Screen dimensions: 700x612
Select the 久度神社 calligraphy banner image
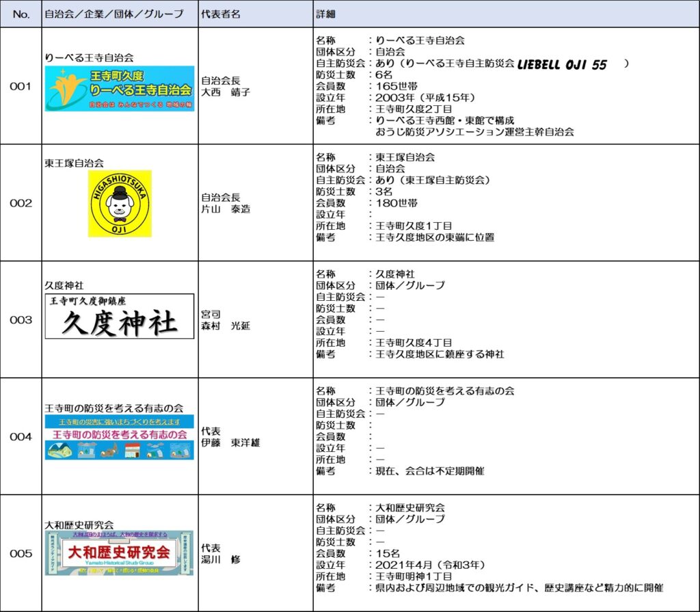(120, 316)
